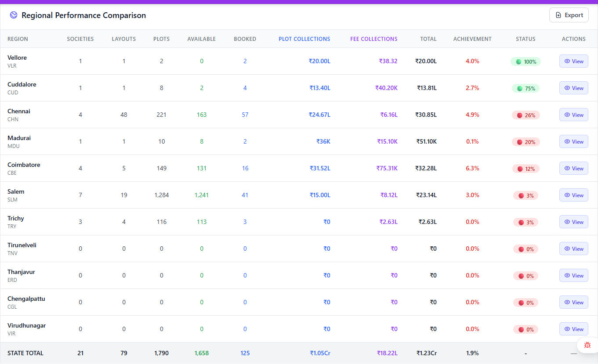Viewport: 598px width, 364px height.
Task: Click Salem's 1,284 plots value
Action: [162, 195]
